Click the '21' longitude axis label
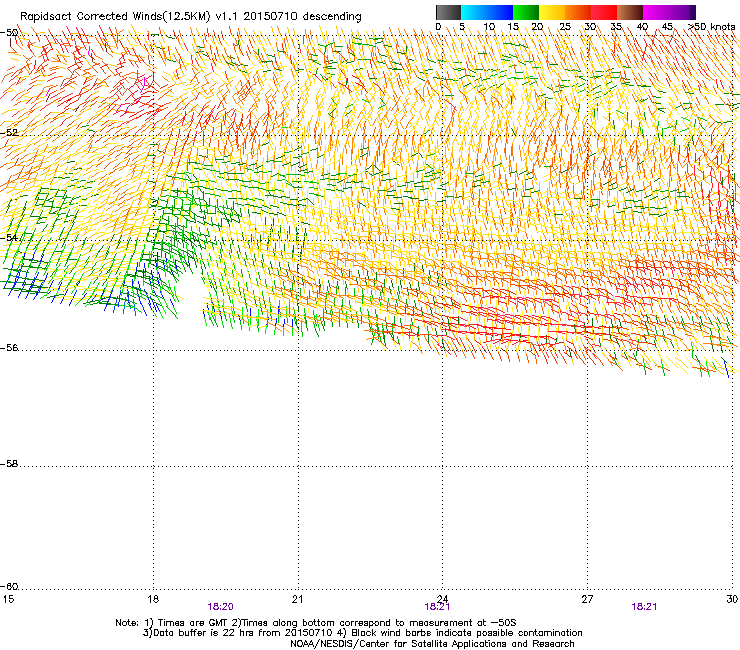Viewport: 740px width, 650px height. point(297,599)
